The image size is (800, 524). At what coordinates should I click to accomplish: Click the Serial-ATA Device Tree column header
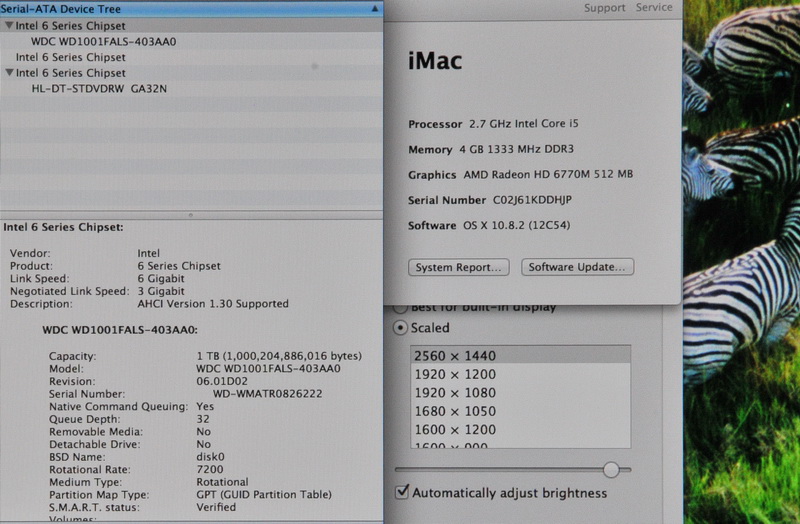click(x=150, y=8)
